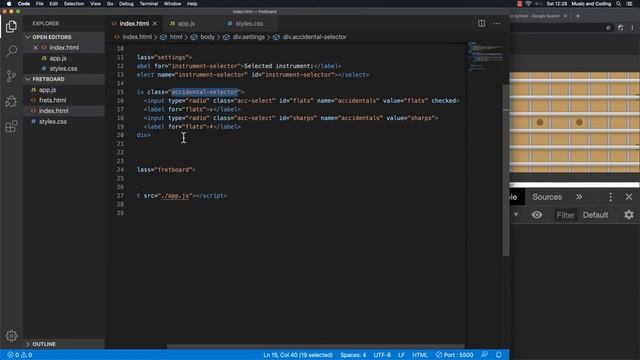Open index.html in FRETBOARD folder

[53, 111]
